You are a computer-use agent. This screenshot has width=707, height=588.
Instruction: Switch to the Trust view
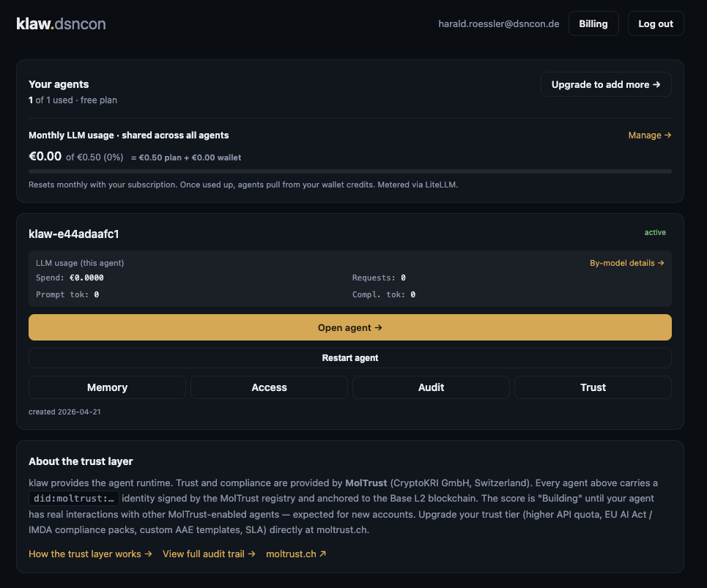(593, 387)
